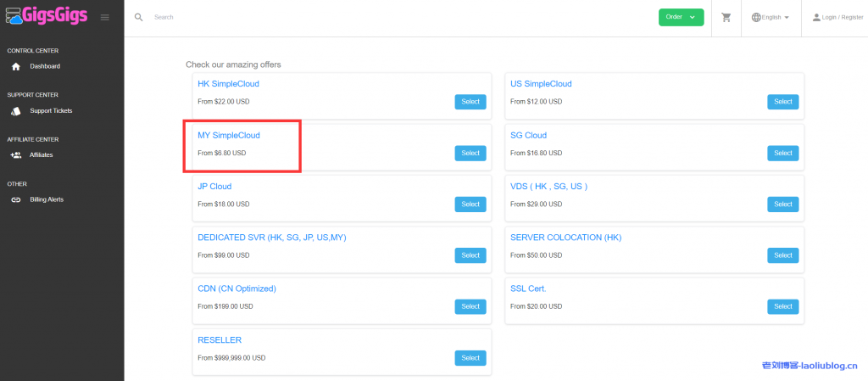The image size is (868, 381).
Task: Open the SSL Cert. offer link
Action: tap(528, 289)
